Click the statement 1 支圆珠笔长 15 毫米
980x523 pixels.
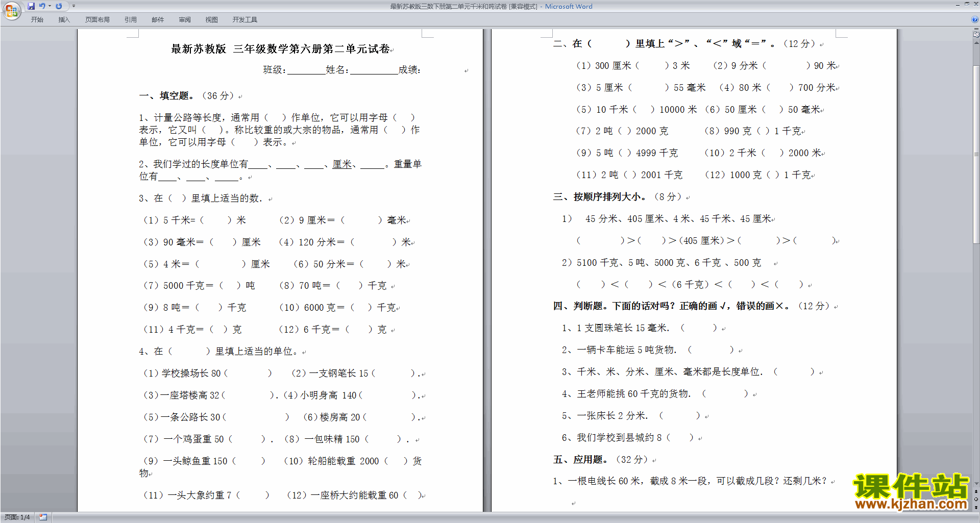point(622,328)
